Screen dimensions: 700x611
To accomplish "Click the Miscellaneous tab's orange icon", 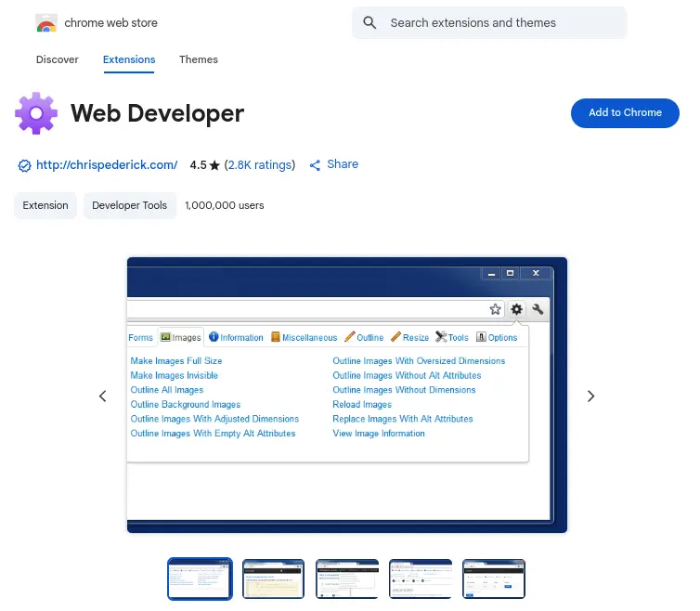I will (276, 337).
